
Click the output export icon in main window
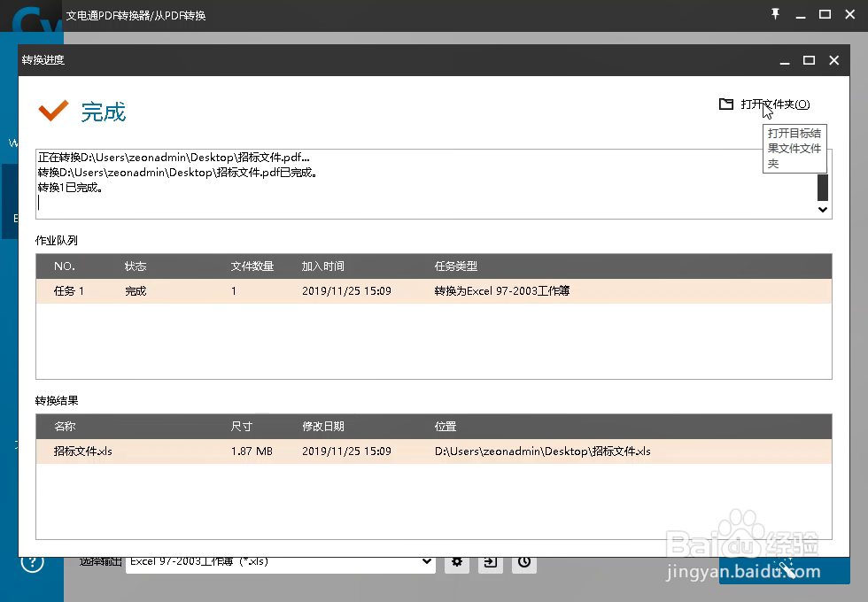(x=491, y=565)
